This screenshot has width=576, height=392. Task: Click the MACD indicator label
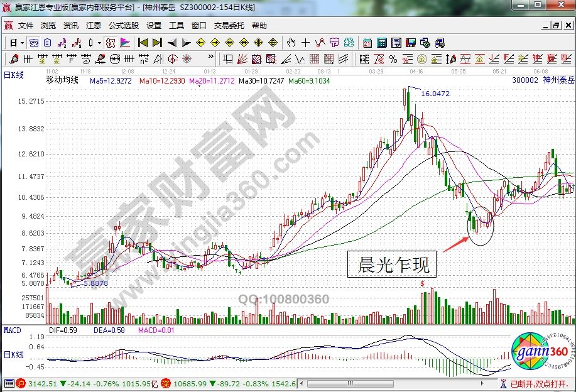(x=13, y=329)
